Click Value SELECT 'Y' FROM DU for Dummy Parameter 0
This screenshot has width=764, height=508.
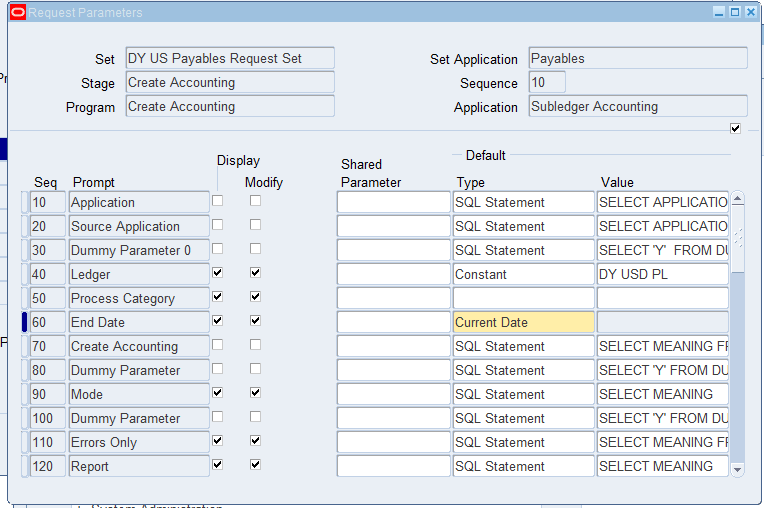[663, 250]
